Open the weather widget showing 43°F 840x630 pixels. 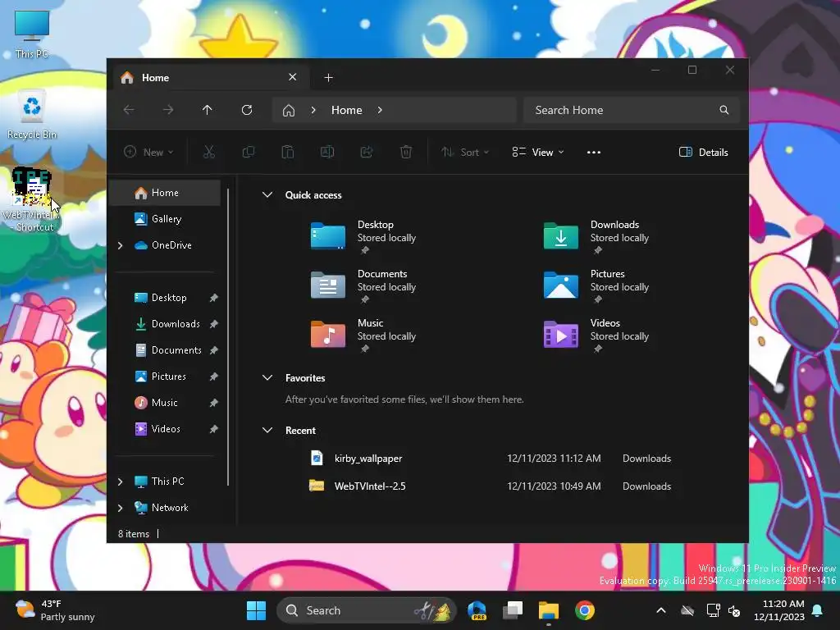(56, 610)
